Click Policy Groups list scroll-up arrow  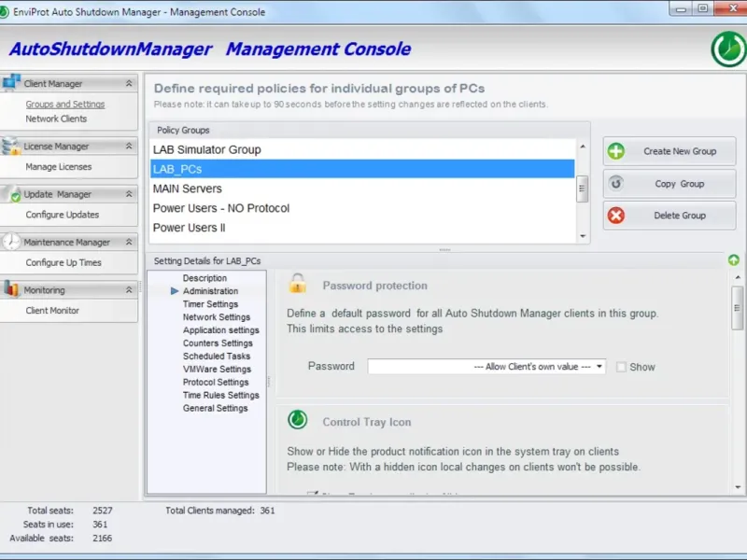[583, 147]
